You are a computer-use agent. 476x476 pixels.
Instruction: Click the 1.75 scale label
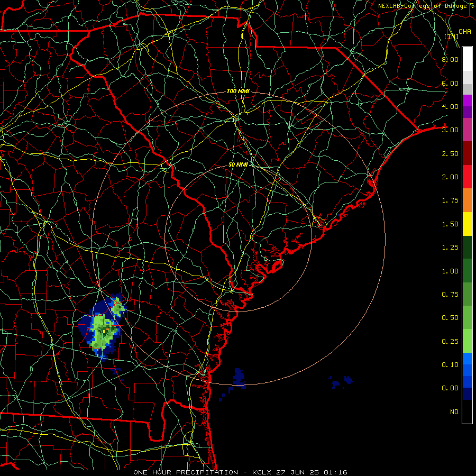[x=450, y=200]
